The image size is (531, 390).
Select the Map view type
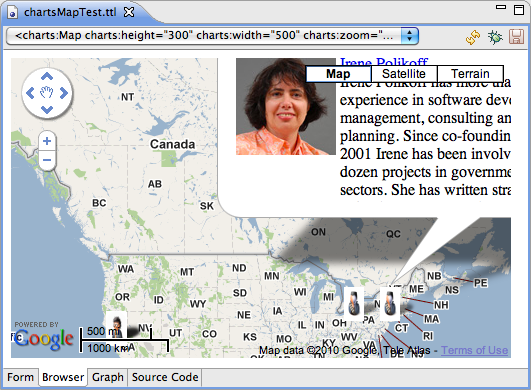(338, 74)
